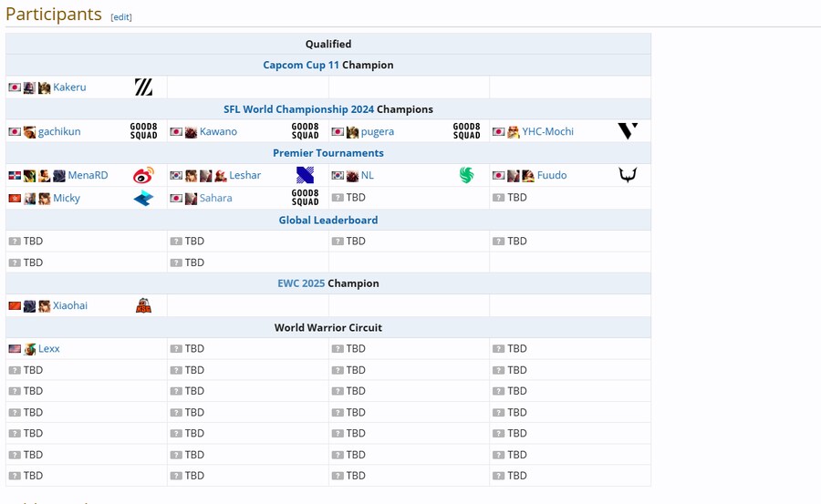Viewport: 821px width, 504px height.
Task: Click the green team logo next to NL
Action: click(466, 176)
